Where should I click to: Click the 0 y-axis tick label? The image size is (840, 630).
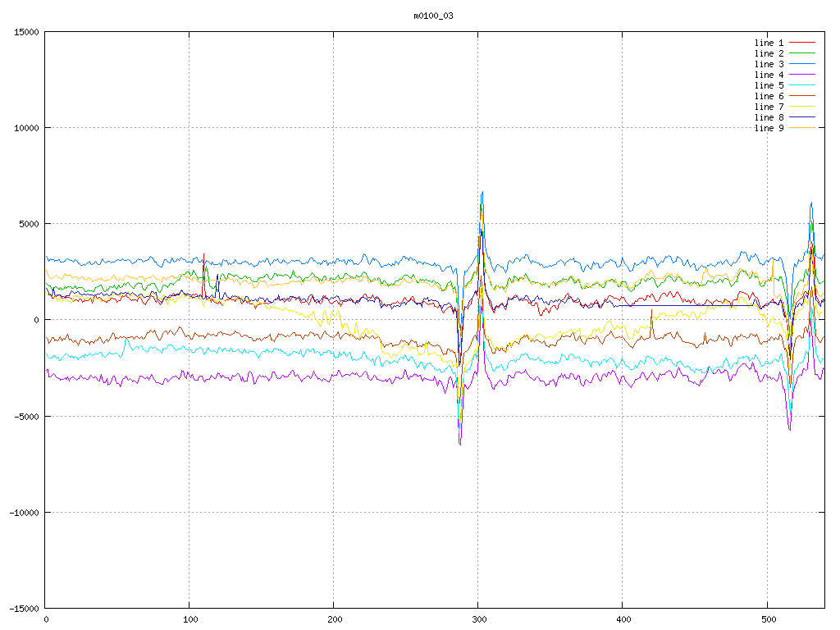[36, 320]
